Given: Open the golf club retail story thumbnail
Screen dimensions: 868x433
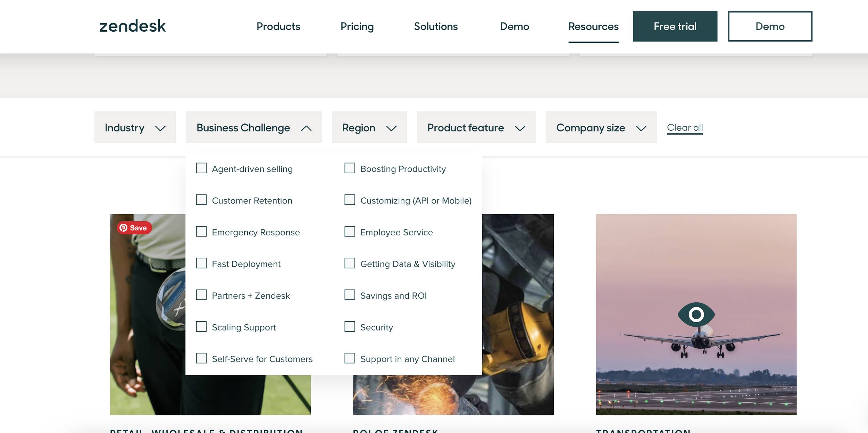Looking at the screenshot, I should [x=148, y=314].
